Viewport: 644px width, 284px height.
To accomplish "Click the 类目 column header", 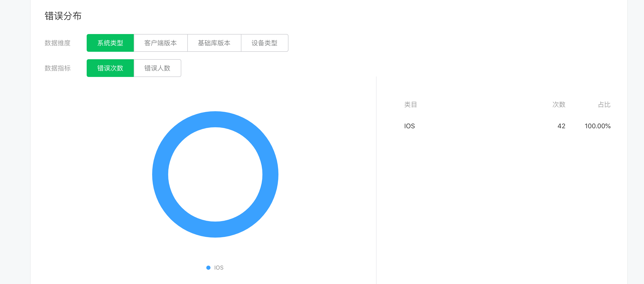I will (x=410, y=104).
